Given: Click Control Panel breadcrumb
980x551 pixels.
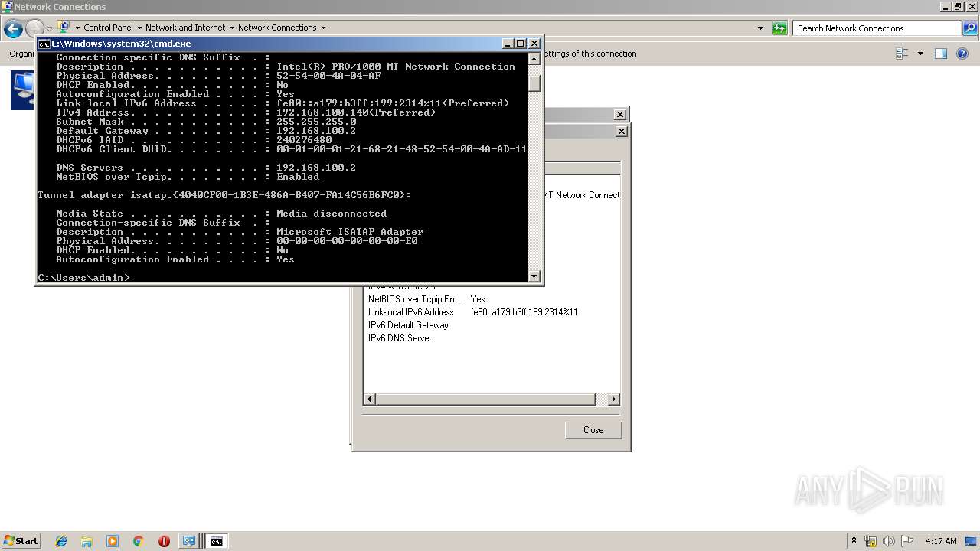Looking at the screenshot, I should tap(108, 28).
